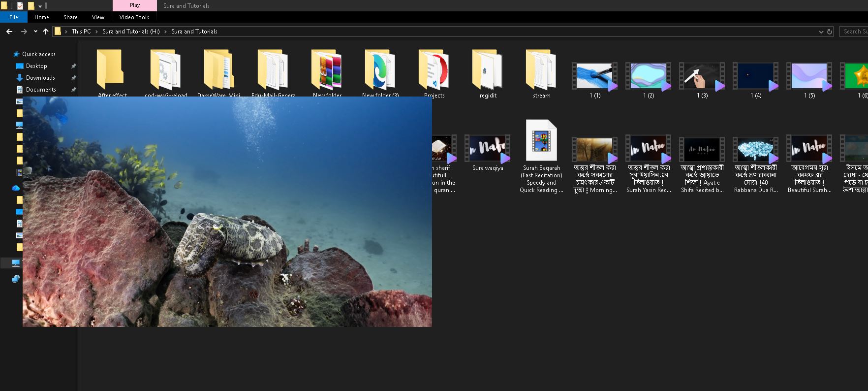Click the forward navigation arrow
The height and width of the screenshot is (391, 868).
click(x=24, y=32)
